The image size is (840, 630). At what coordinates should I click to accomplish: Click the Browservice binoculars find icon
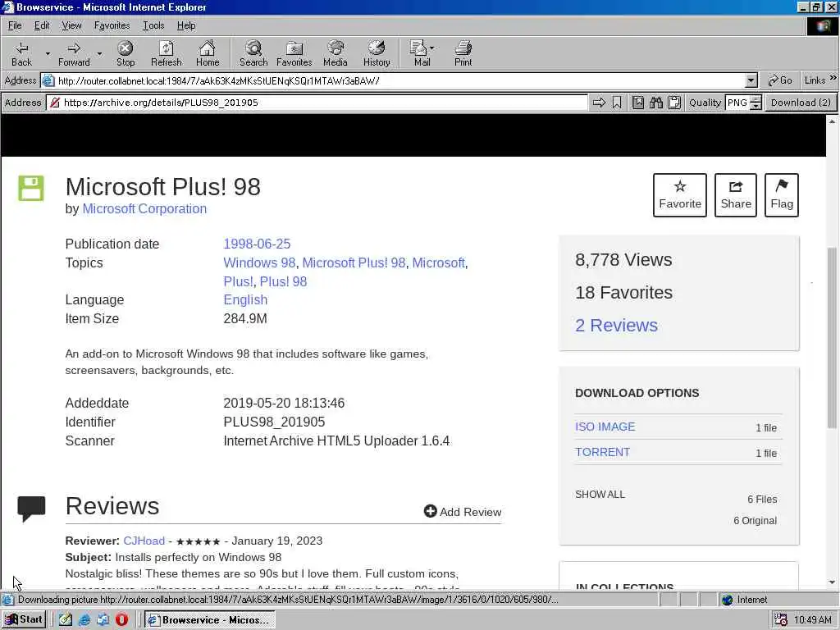(x=656, y=103)
